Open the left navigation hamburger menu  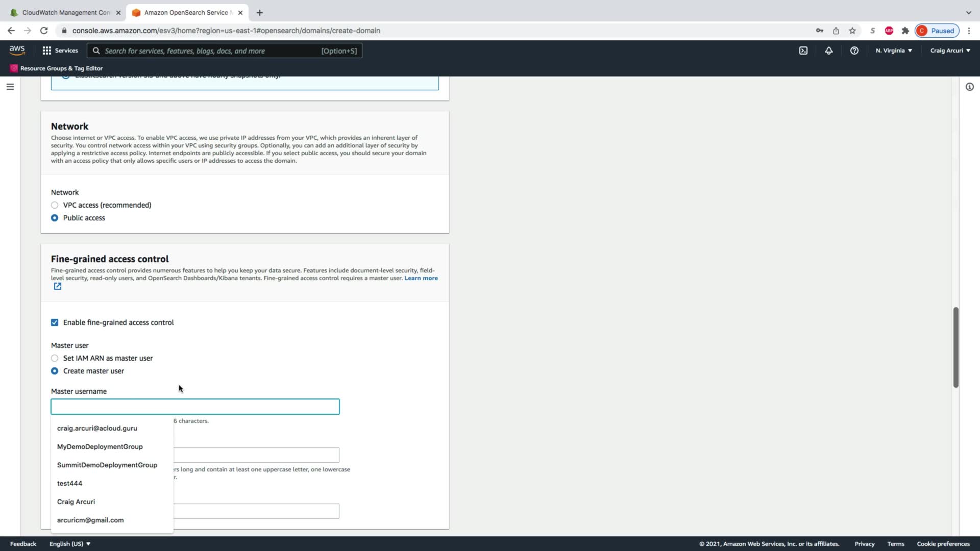pos(10,87)
